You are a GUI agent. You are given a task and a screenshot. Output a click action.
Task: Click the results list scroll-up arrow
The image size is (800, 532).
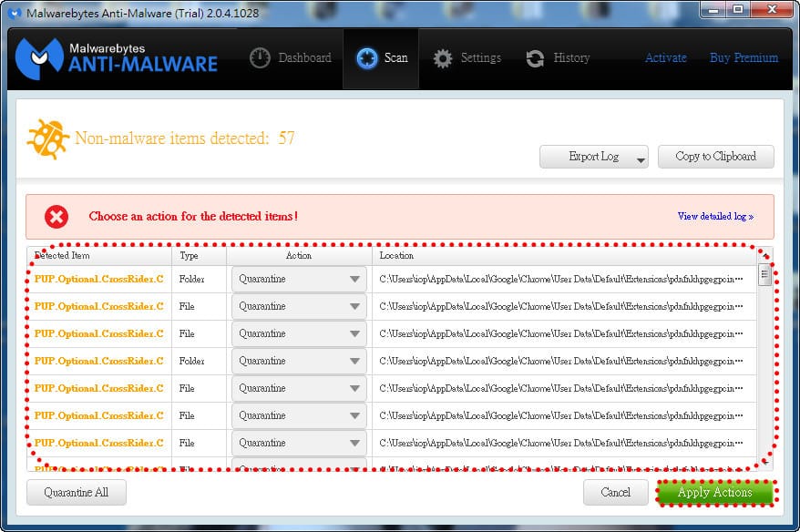tap(764, 255)
